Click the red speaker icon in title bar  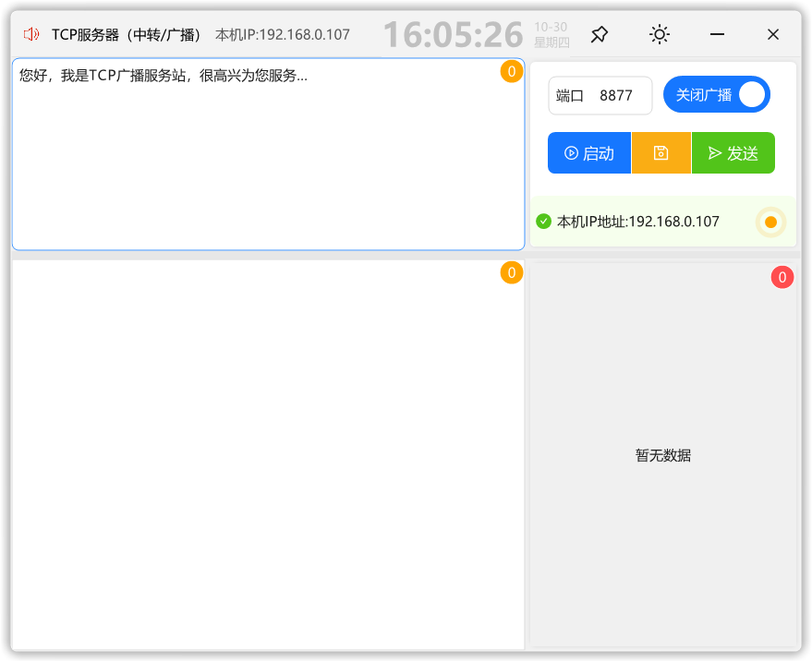(x=31, y=34)
